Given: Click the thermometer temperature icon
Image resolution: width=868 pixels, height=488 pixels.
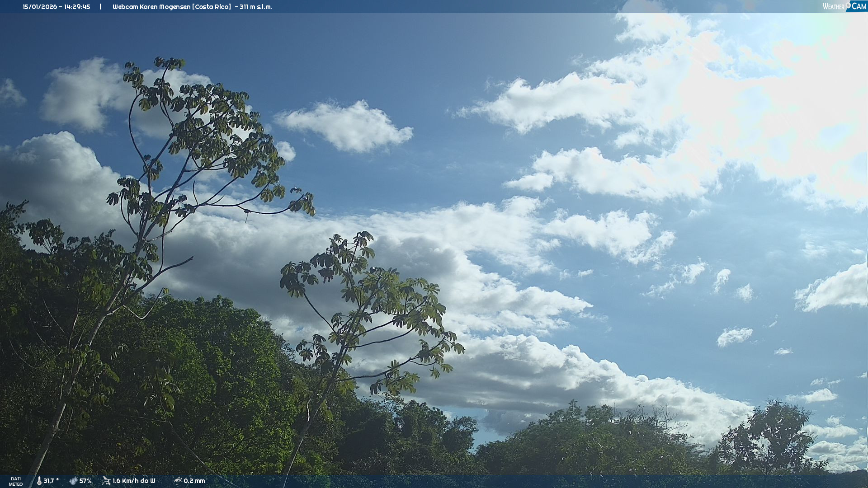Looking at the screenshot, I should point(39,481).
